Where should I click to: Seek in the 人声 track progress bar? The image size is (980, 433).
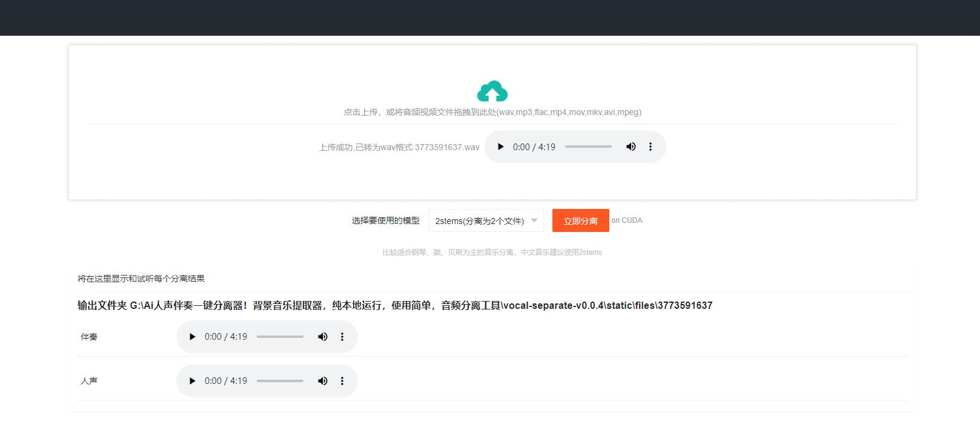coord(280,381)
